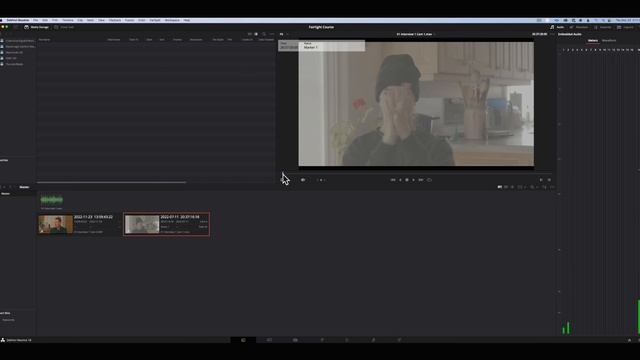Open the Timeline menu
This screenshot has height=360, width=640.
[x=68, y=20]
